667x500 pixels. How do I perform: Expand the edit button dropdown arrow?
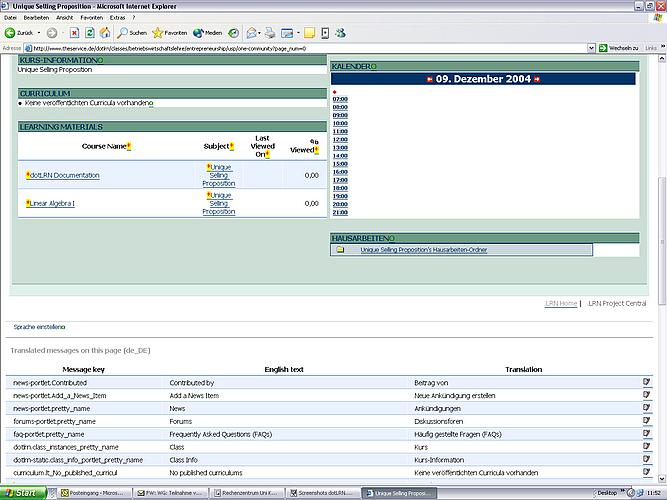tap(298, 33)
